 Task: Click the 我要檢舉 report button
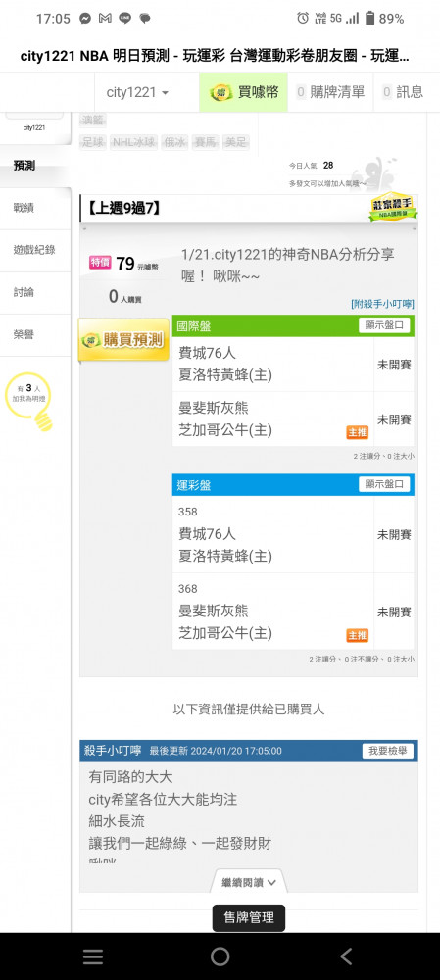point(387,751)
